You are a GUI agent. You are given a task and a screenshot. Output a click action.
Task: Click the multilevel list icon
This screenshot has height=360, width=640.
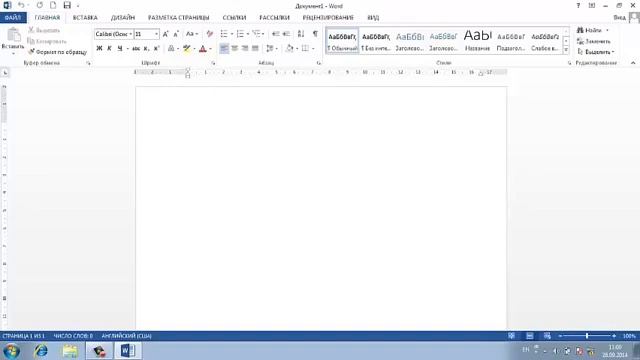click(256, 34)
